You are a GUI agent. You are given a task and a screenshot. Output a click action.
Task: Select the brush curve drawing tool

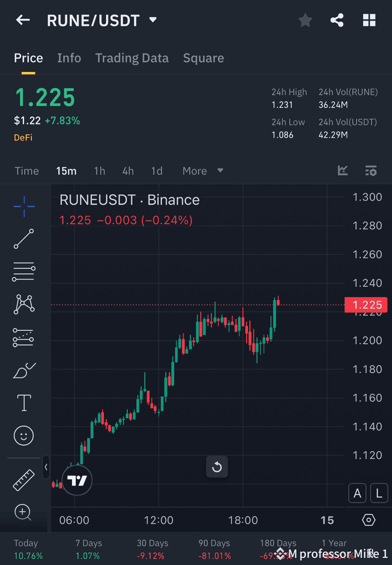tap(24, 370)
